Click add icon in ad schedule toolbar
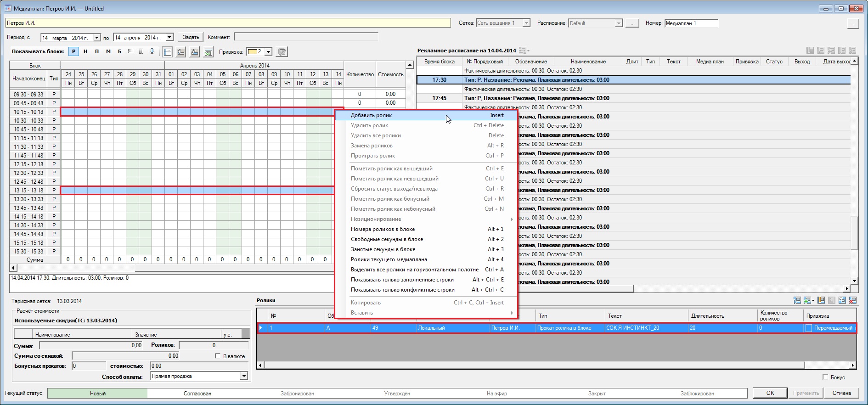Viewport: 868px width, 405px height. 831,51
